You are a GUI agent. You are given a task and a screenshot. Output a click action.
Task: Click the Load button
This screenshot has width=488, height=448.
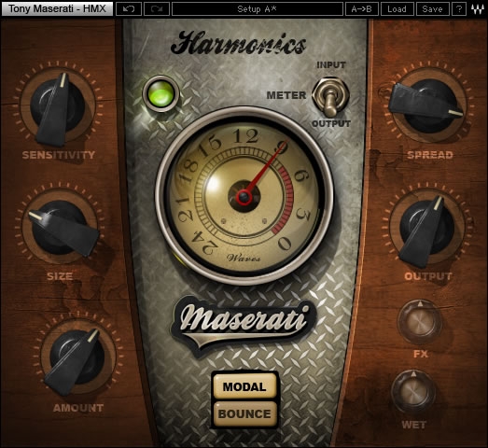pos(397,8)
